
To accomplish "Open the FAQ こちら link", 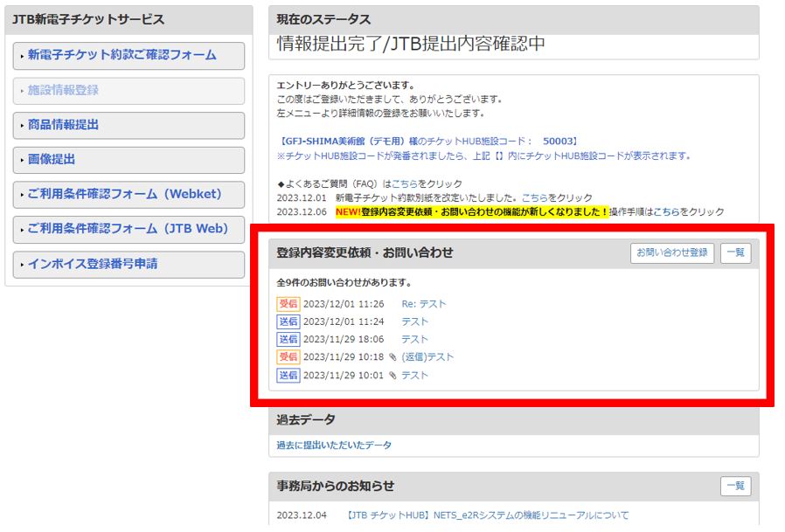I will (404, 184).
